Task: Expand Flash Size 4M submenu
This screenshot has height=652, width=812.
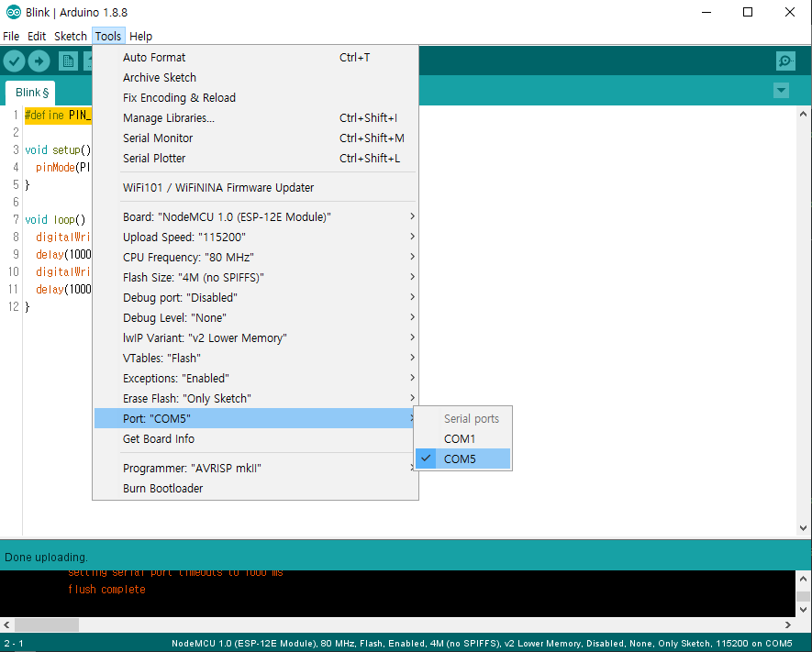Action: 255,277
